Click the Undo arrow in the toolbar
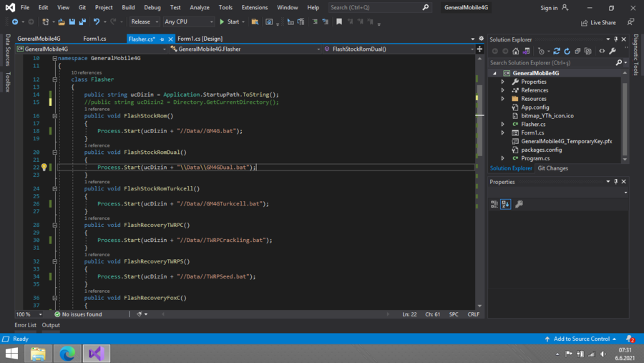 (97, 22)
